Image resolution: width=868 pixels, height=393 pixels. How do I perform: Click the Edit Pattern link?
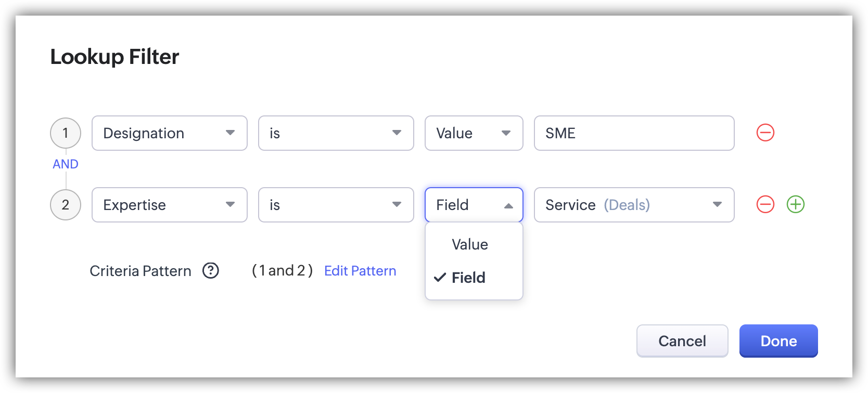point(360,271)
